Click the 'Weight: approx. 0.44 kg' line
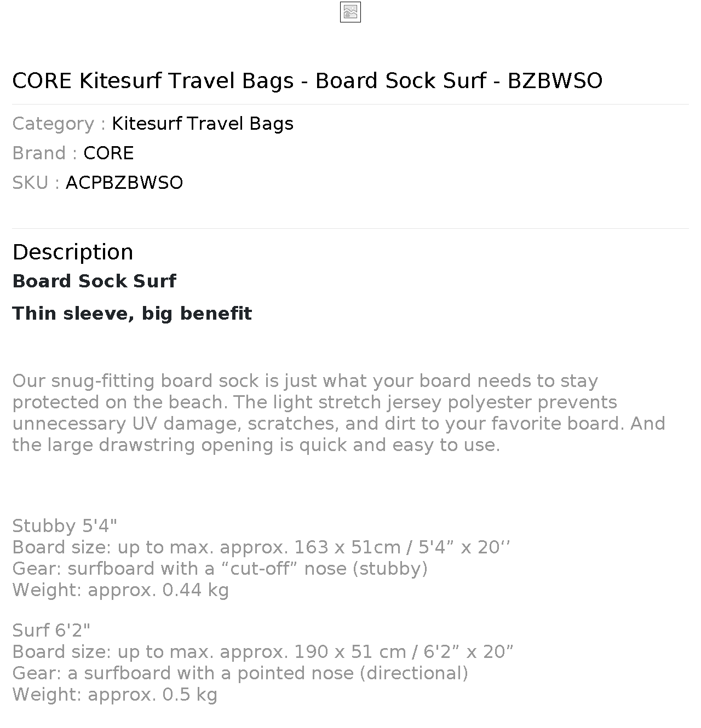Viewport: 701px width, 728px height. (120, 590)
